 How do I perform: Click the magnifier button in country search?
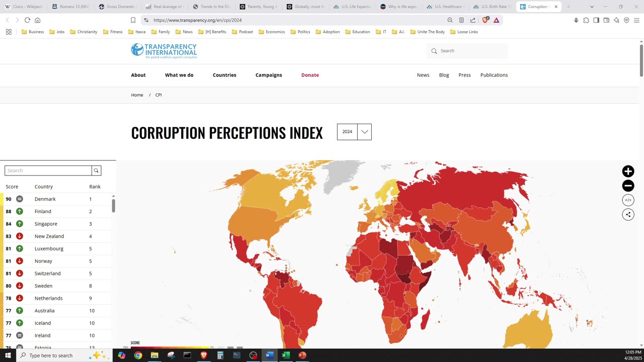pyautogui.click(x=96, y=170)
